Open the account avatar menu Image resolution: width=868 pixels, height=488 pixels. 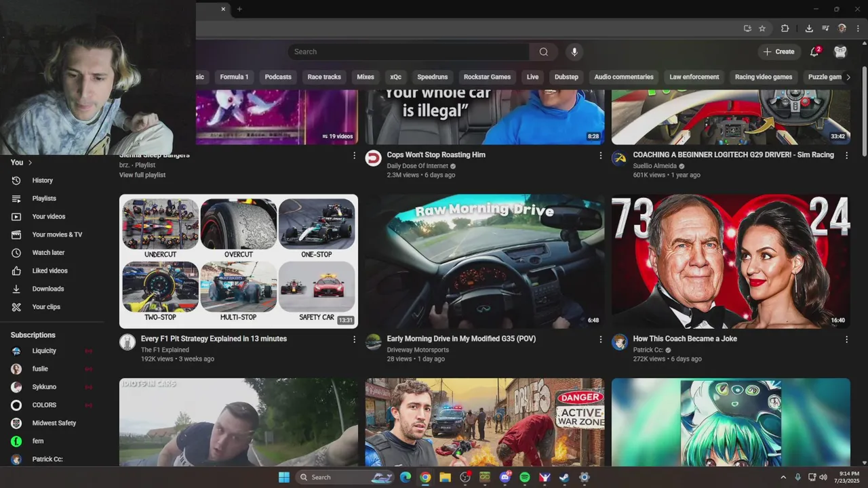click(840, 52)
